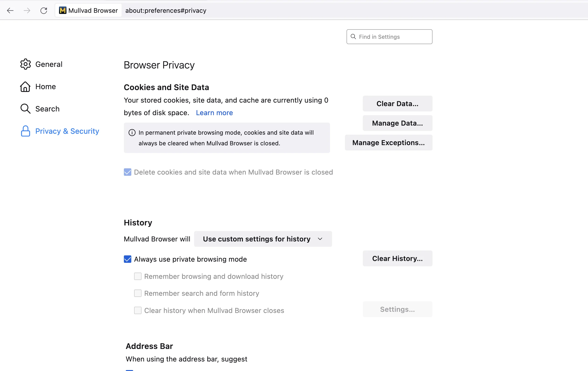Open the General settings section
The width and height of the screenshot is (588, 371).
point(42,64)
